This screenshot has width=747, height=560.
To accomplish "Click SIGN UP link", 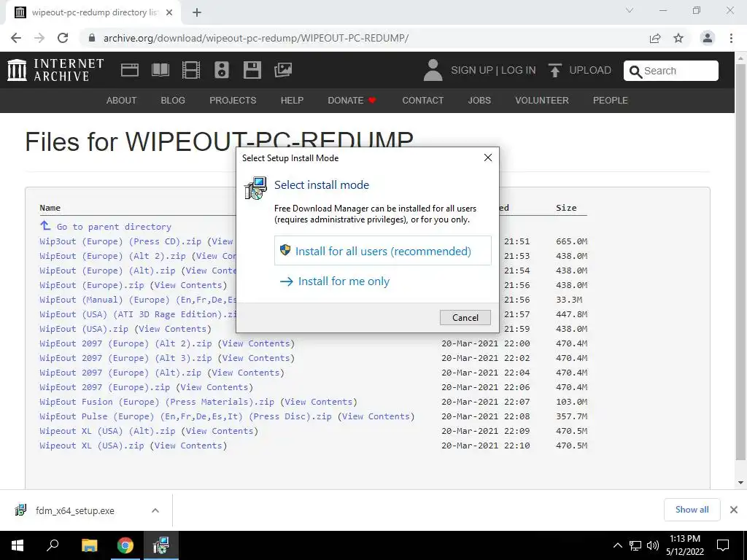I will (472, 70).
